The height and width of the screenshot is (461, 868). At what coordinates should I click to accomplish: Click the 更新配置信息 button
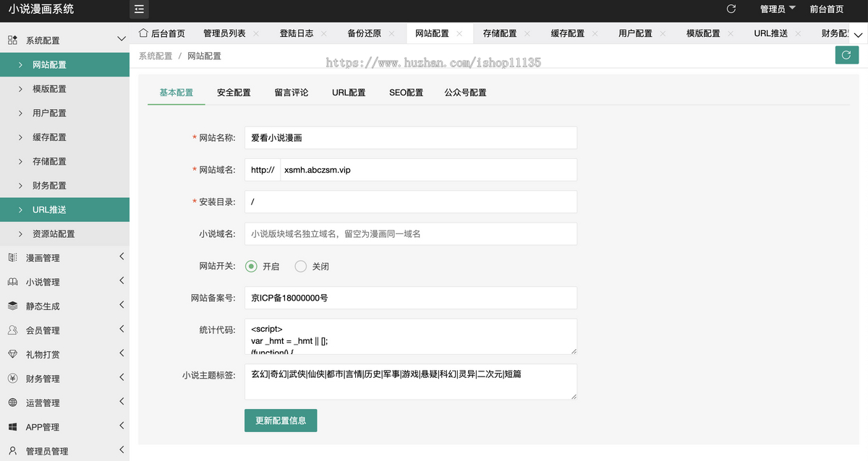(281, 421)
